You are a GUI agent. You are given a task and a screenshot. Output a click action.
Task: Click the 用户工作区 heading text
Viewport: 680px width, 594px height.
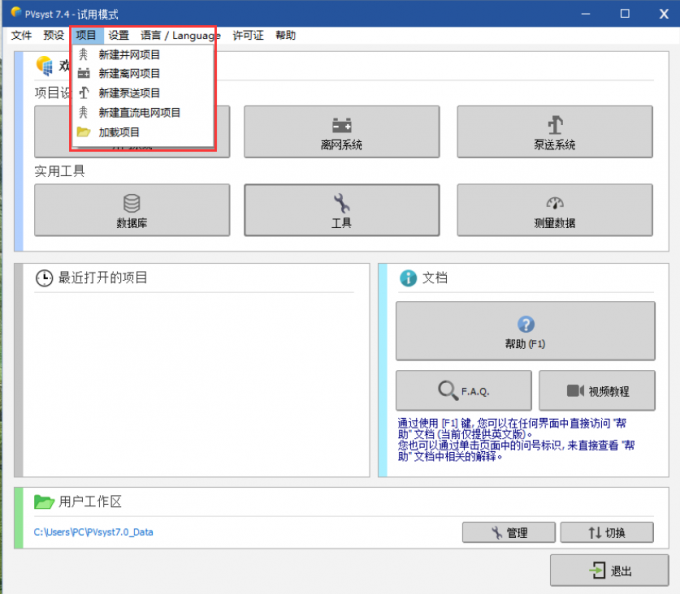coord(90,502)
